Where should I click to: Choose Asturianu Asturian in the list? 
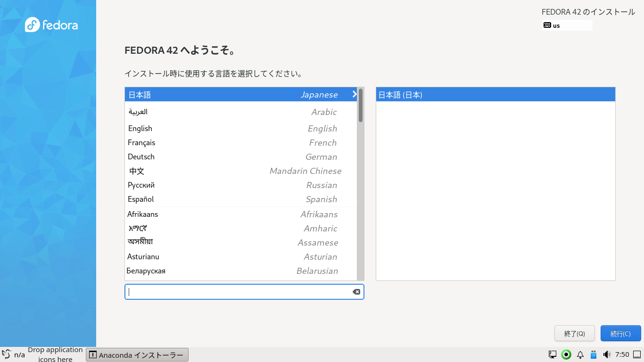click(x=241, y=256)
